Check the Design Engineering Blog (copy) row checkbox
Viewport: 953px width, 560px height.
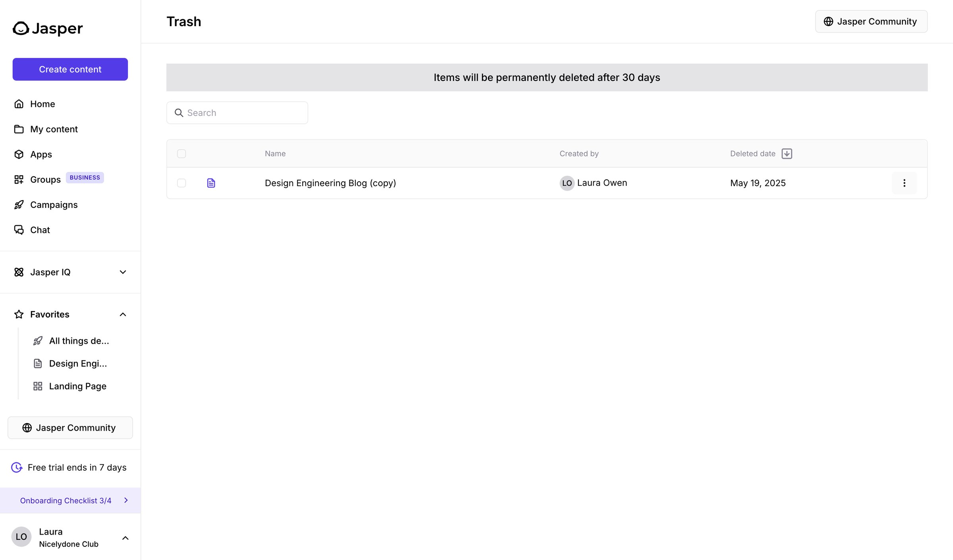coord(181,183)
